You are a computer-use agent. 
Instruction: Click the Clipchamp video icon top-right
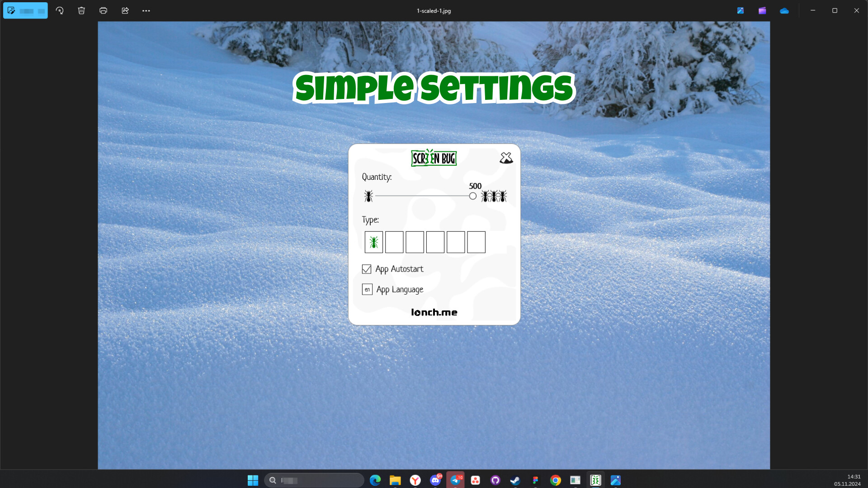(762, 10)
